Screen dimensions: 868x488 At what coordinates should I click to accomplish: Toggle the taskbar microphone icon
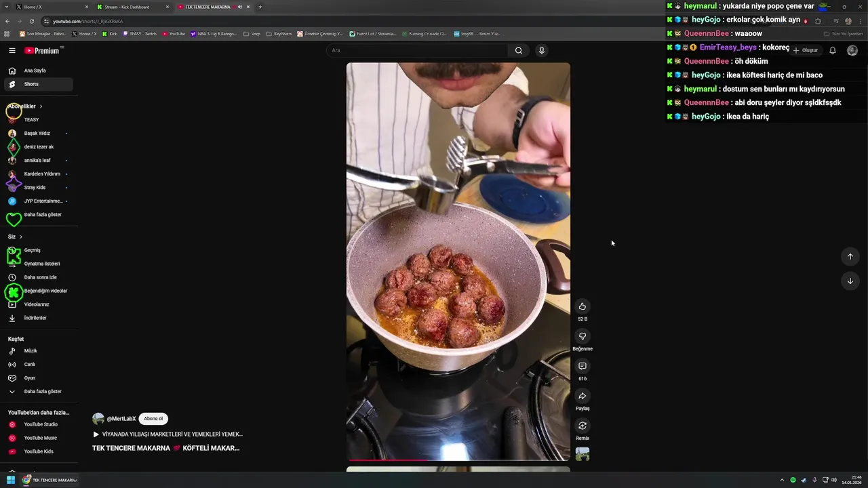814,480
